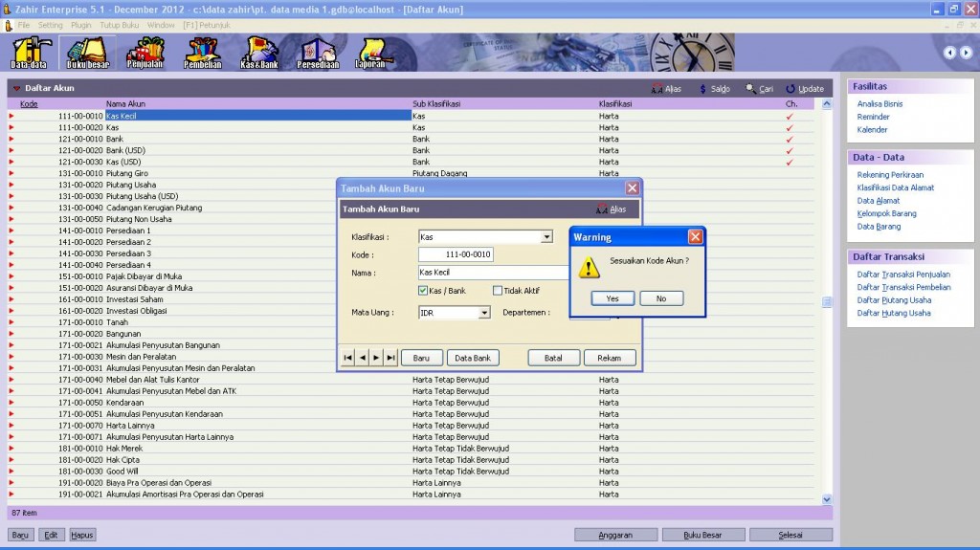The width and height of the screenshot is (980, 550).
Task: Click the Rekam button
Action: pos(610,358)
